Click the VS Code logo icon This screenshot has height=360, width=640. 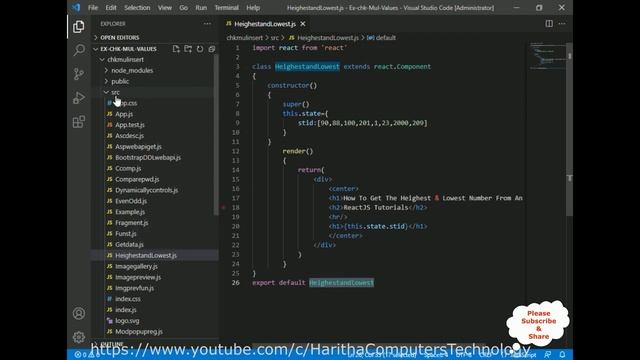(76, 7)
